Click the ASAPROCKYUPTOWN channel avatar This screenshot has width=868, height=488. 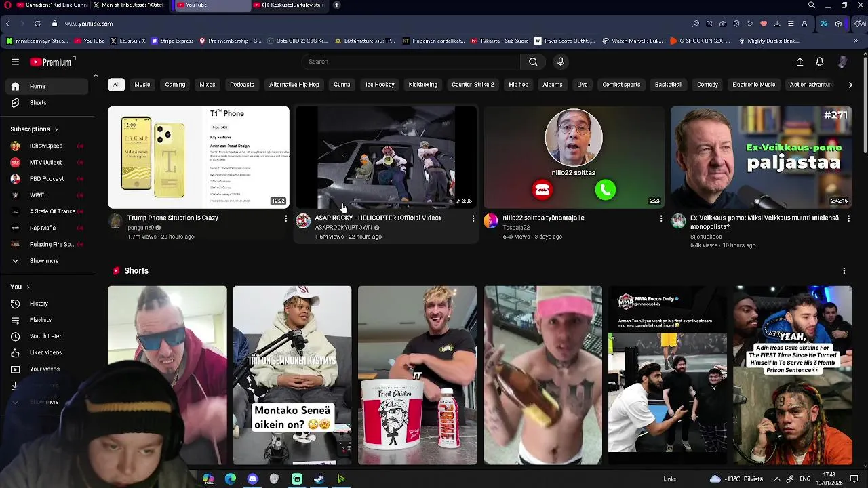[303, 222]
